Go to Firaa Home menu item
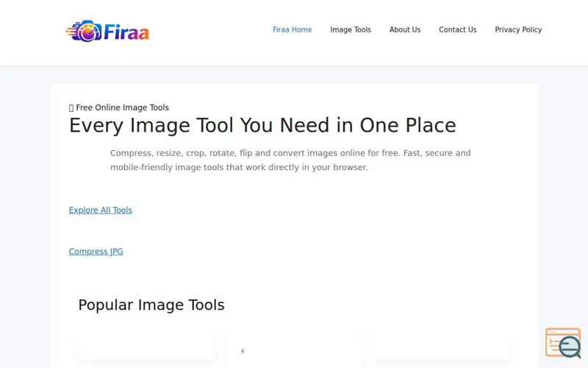Viewport: 588px width, 368px height. pos(292,29)
